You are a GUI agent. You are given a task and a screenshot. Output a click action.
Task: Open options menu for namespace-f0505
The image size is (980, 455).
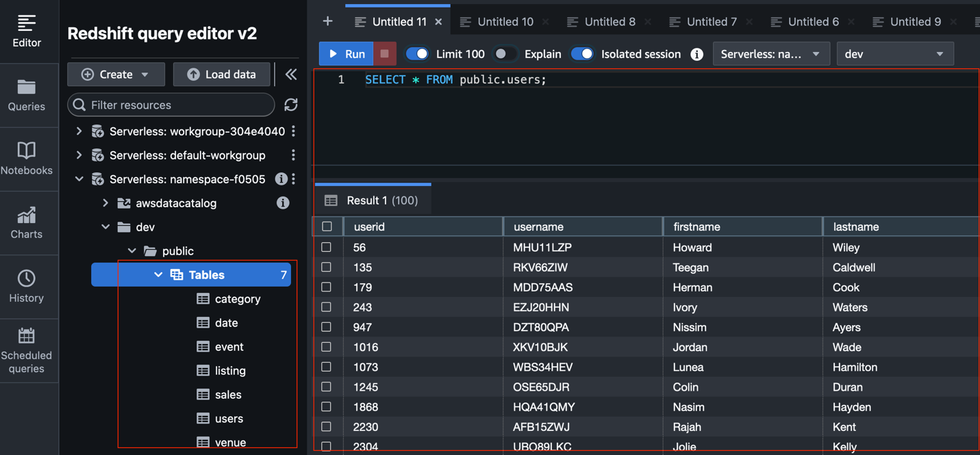(294, 179)
